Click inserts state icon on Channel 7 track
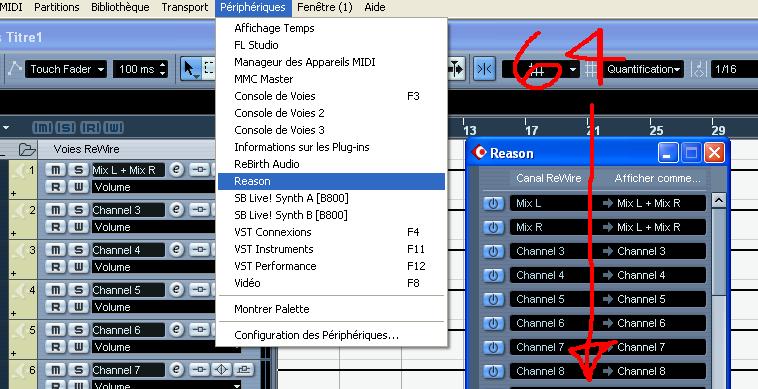 click(x=199, y=370)
